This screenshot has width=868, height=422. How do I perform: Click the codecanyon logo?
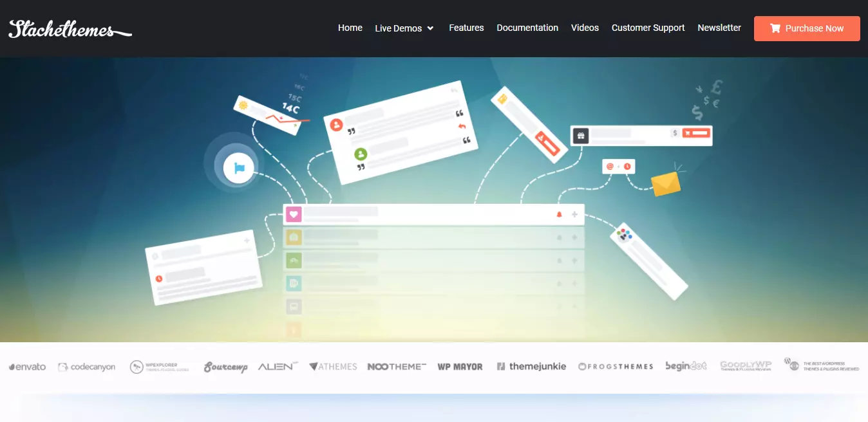point(87,367)
